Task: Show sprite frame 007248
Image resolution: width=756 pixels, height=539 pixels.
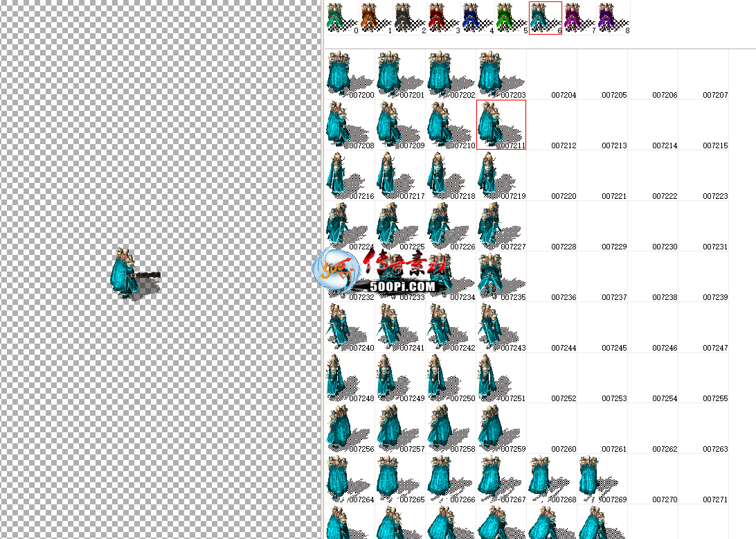Action: pos(350,378)
